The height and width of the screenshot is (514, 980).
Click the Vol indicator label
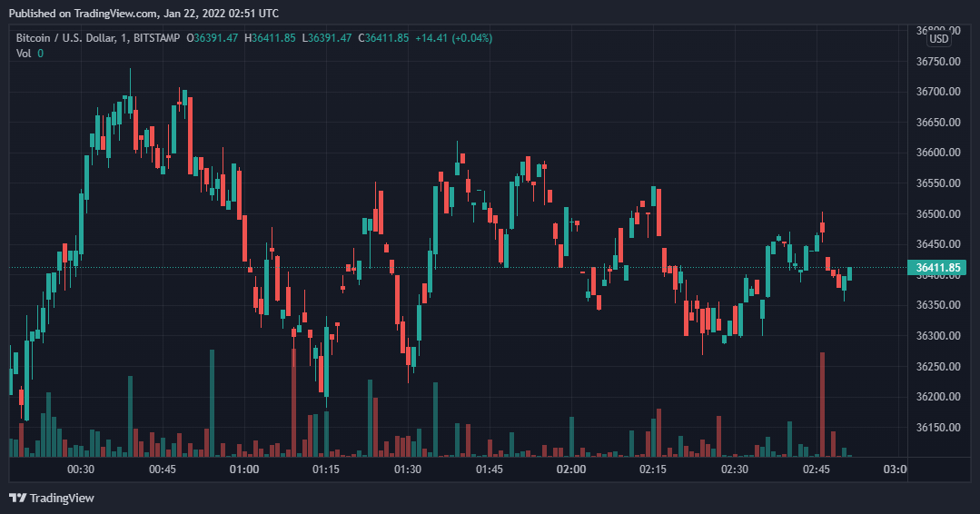(23, 54)
